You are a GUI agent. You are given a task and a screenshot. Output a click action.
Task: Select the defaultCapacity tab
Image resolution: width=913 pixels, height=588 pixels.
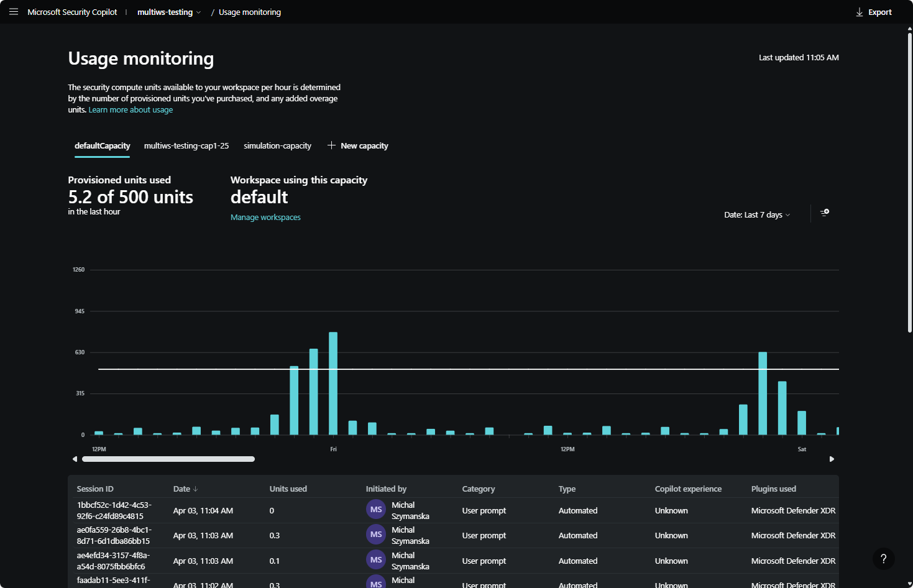(103, 146)
